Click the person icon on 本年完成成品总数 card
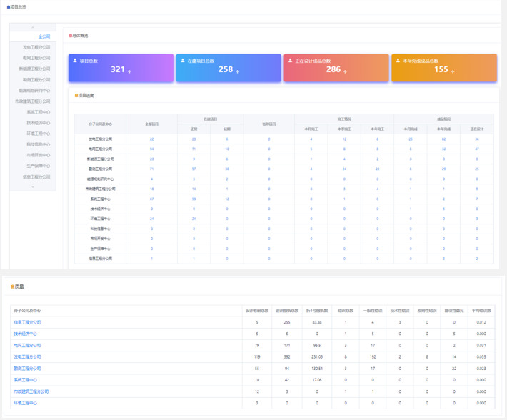The width and height of the screenshot is (507, 420). coord(398,61)
